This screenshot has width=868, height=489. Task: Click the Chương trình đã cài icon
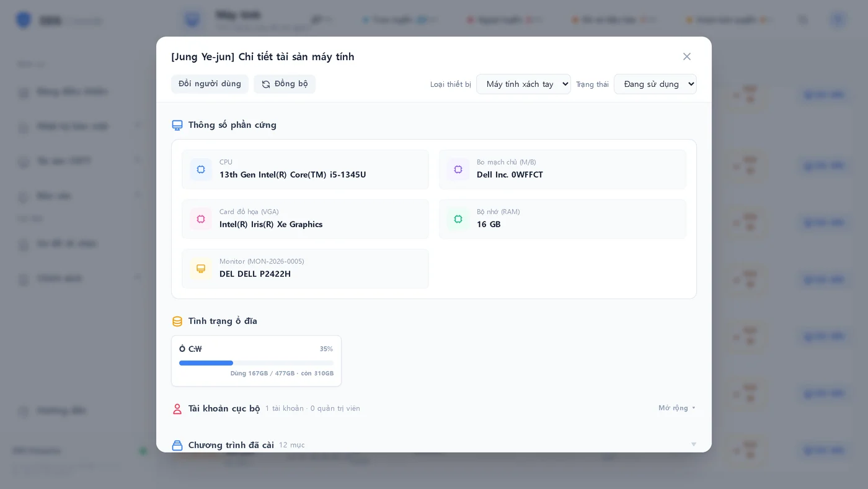coord(177,446)
